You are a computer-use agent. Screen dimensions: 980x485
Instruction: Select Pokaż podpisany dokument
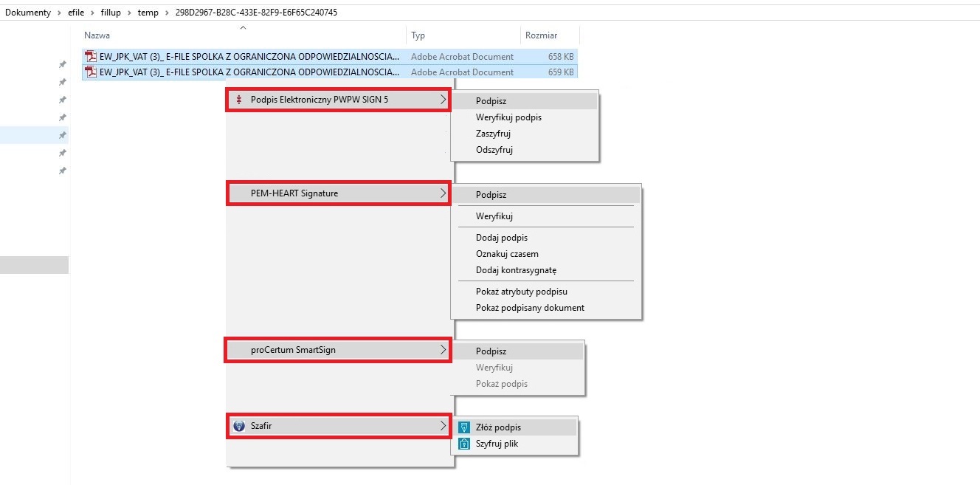pos(546,308)
